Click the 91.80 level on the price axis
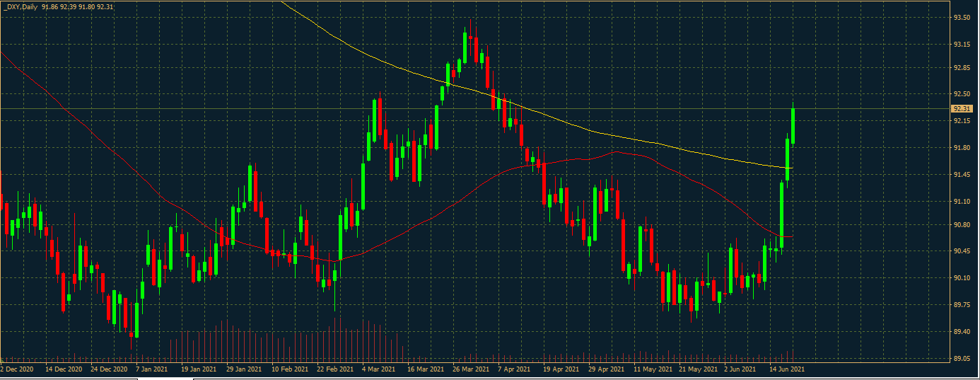980x380 pixels. tap(961, 147)
